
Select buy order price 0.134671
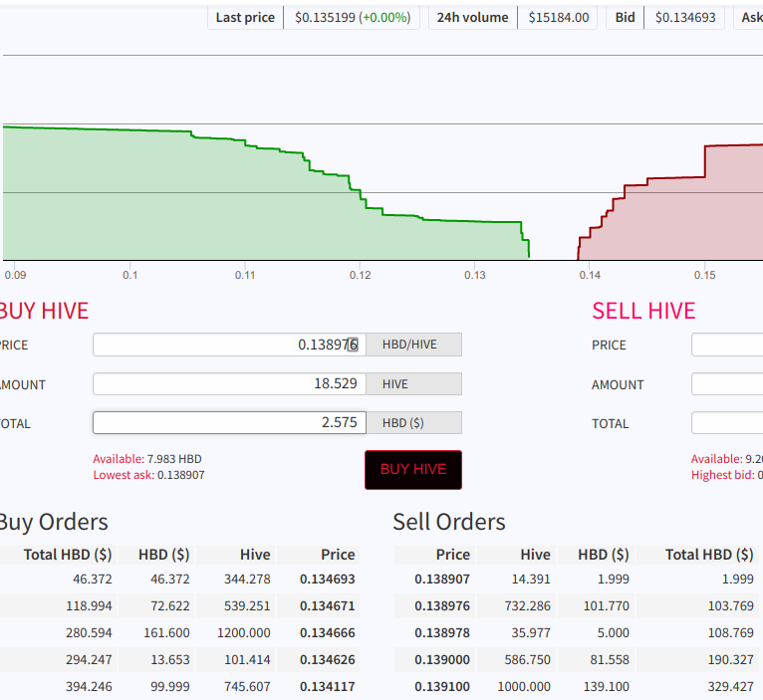pos(328,605)
